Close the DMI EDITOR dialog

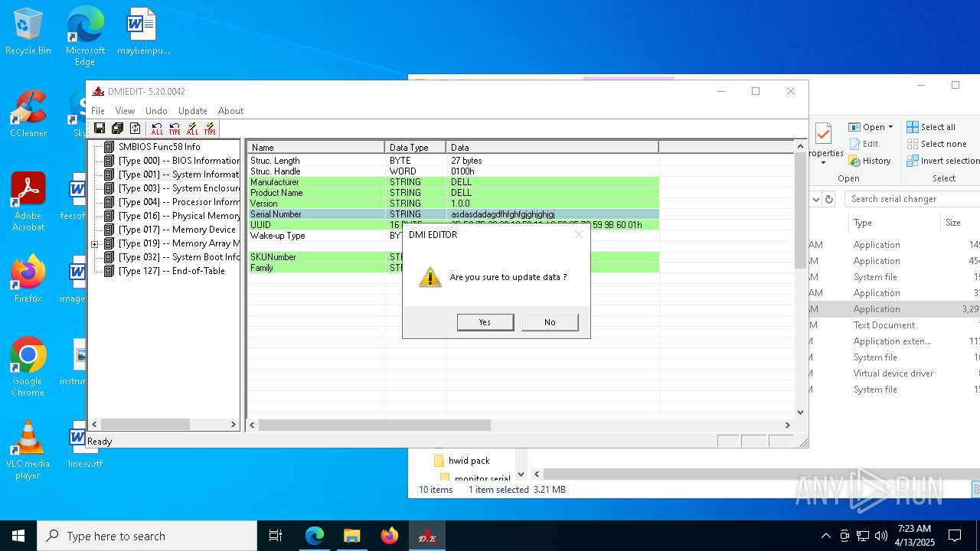click(x=579, y=234)
